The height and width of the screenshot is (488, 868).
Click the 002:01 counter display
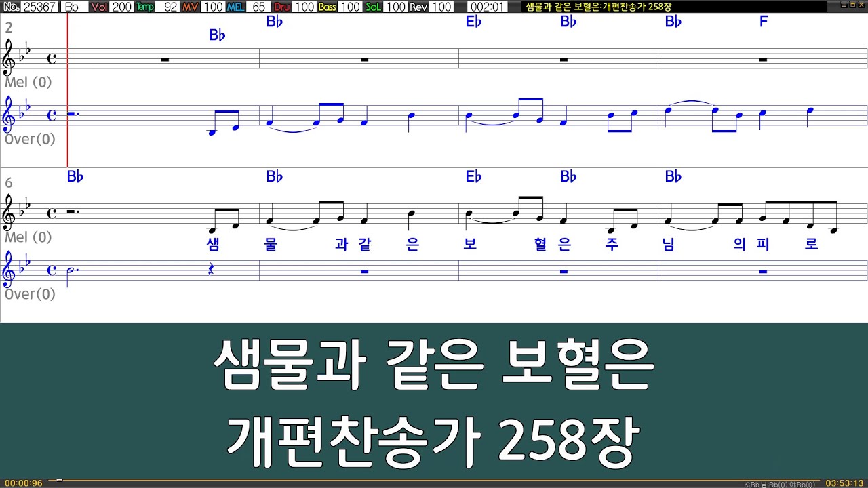pyautogui.click(x=487, y=7)
